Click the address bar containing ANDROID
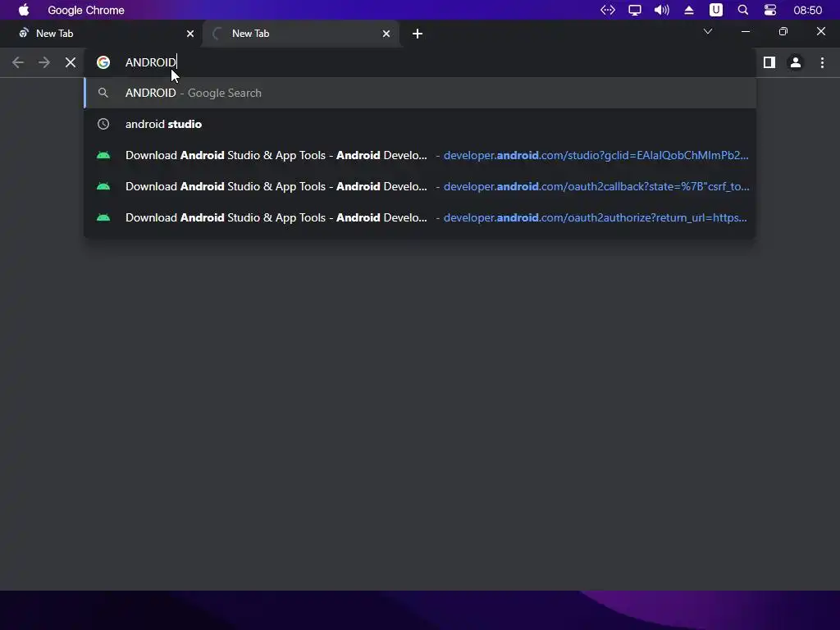Screen dimensions: 840x630 pos(421,62)
